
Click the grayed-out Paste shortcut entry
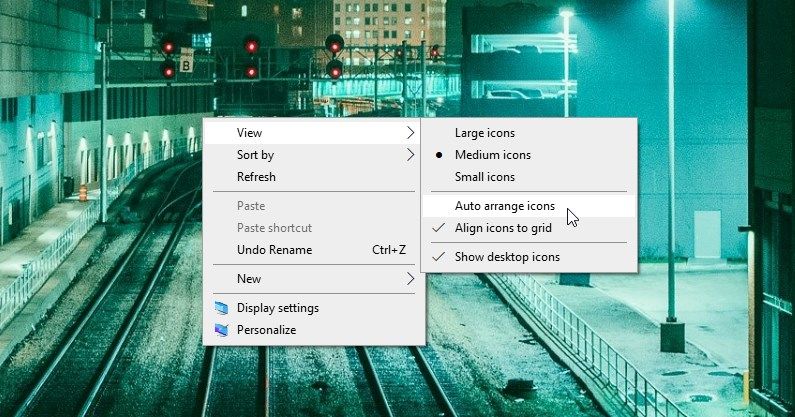tap(314, 228)
